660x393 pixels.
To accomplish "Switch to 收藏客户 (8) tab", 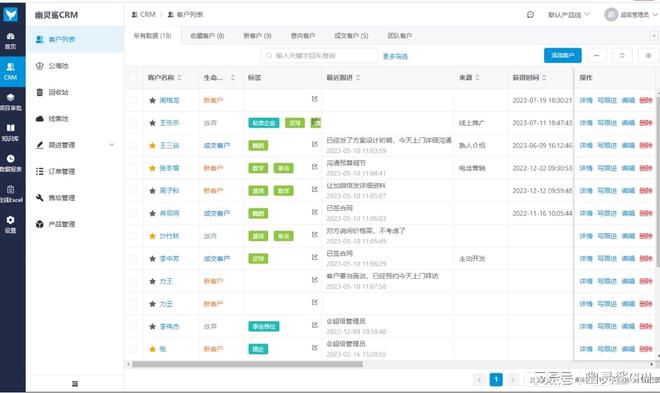I will coord(207,36).
